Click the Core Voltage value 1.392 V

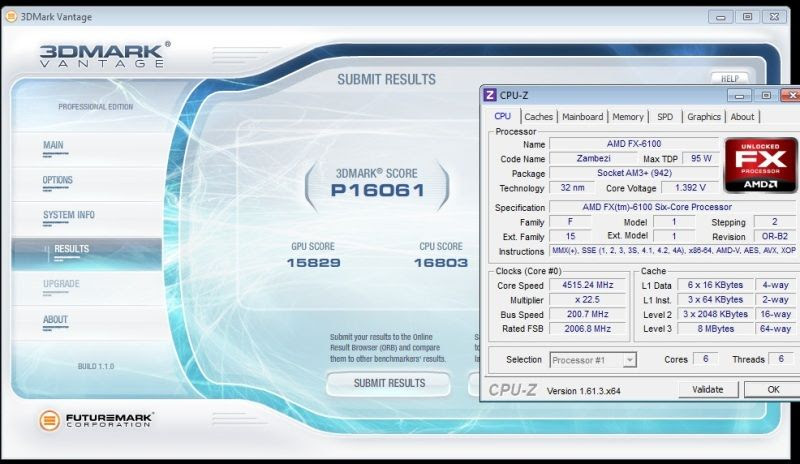coord(690,188)
